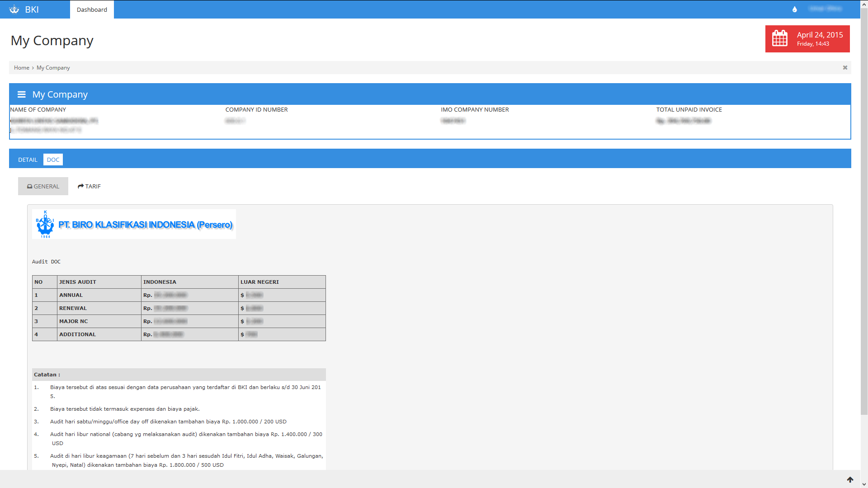Close the breadcrumb bar with X icon
The image size is (868, 488).
pos(844,68)
